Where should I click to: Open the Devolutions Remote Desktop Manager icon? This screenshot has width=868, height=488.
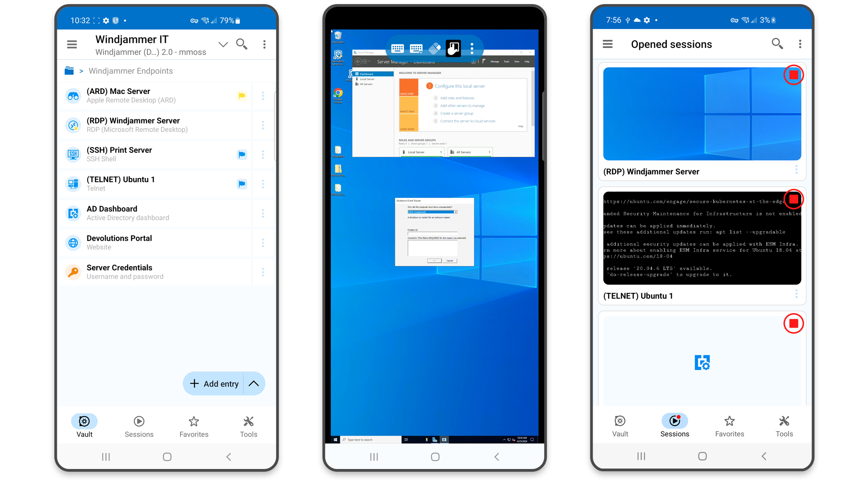point(702,362)
